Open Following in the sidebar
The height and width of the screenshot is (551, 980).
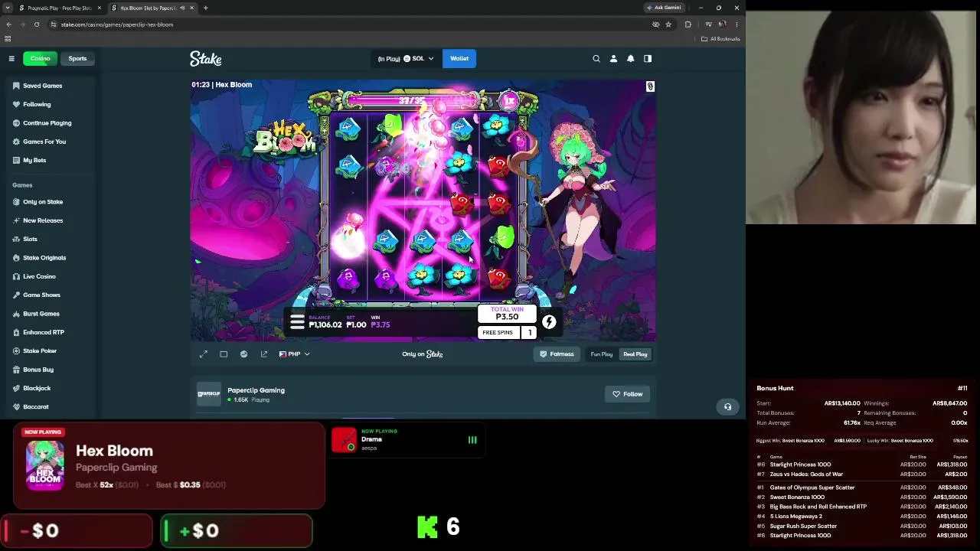click(37, 104)
